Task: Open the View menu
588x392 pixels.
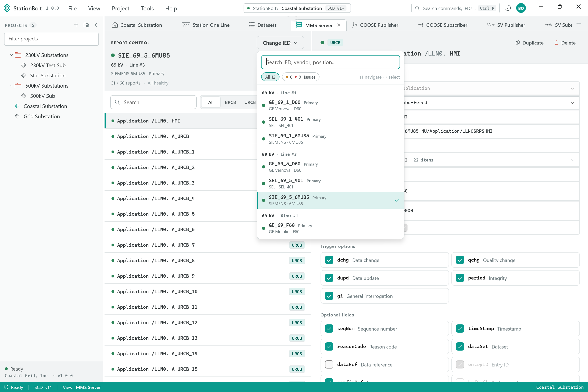Action: click(94, 8)
